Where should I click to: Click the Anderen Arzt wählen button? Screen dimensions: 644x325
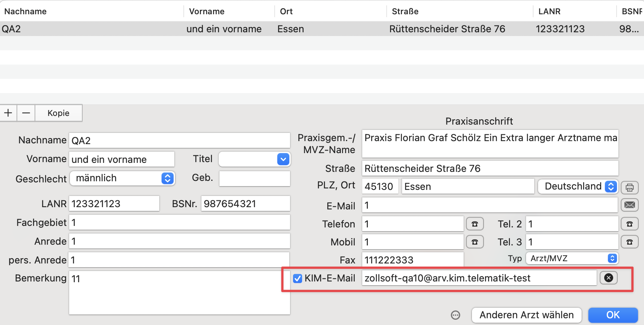(x=526, y=315)
